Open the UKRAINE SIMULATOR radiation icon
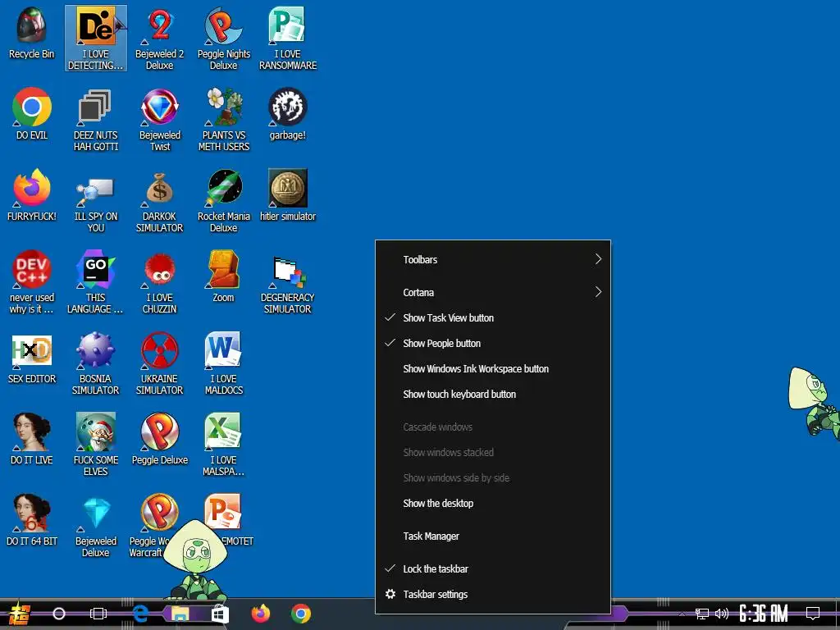The height and width of the screenshot is (630, 840). (x=160, y=363)
